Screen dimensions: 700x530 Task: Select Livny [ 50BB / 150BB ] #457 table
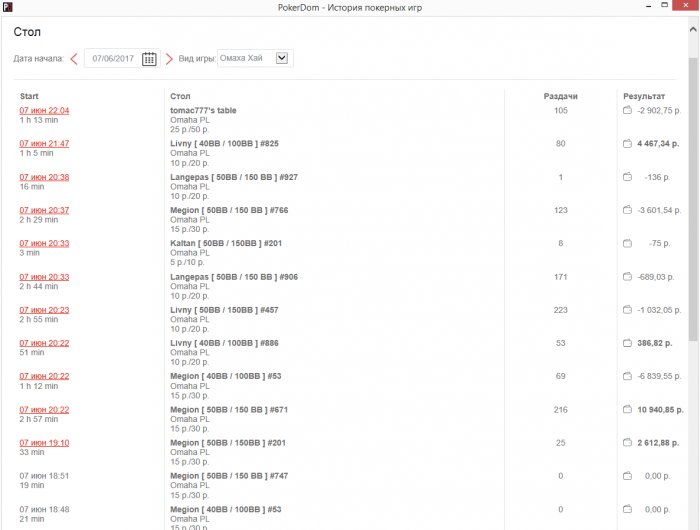point(224,310)
